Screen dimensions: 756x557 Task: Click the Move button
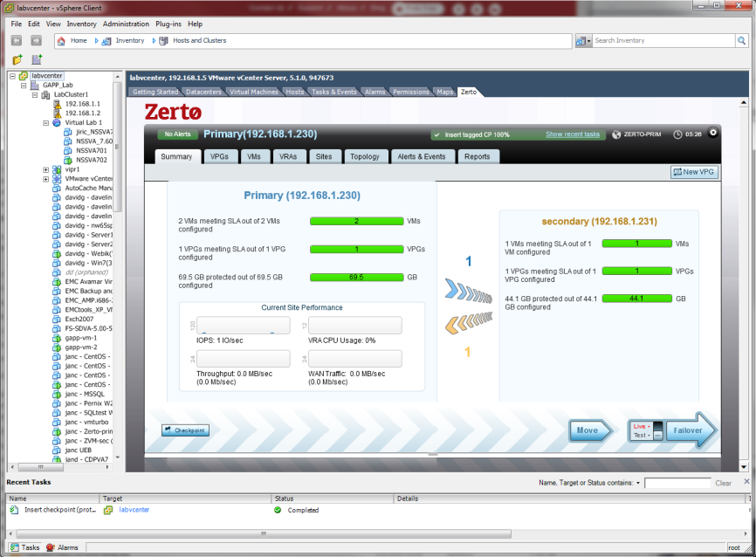coord(590,430)
